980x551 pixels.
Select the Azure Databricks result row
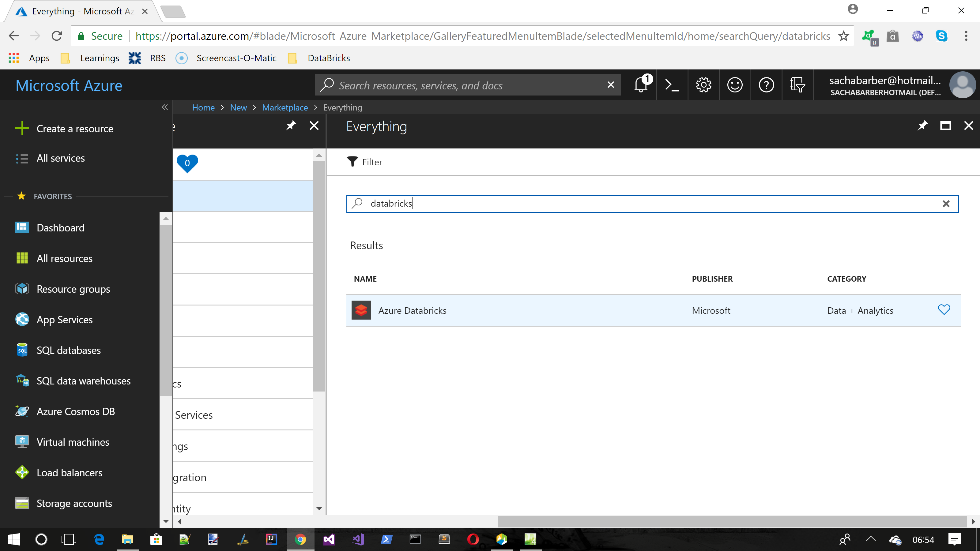pos(653,310)
